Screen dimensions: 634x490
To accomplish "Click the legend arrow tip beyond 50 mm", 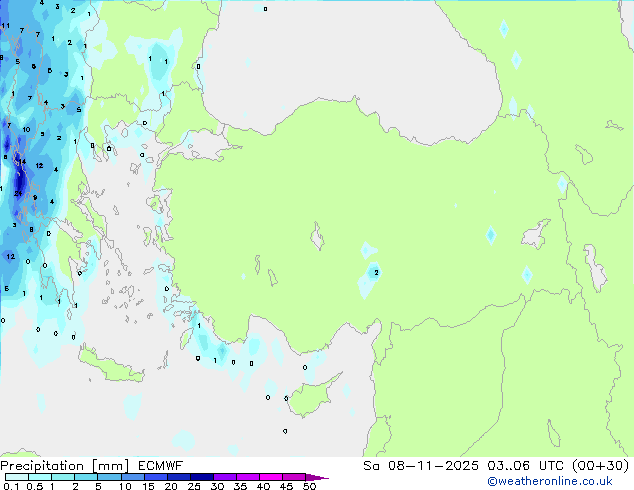I will point(317,477).
